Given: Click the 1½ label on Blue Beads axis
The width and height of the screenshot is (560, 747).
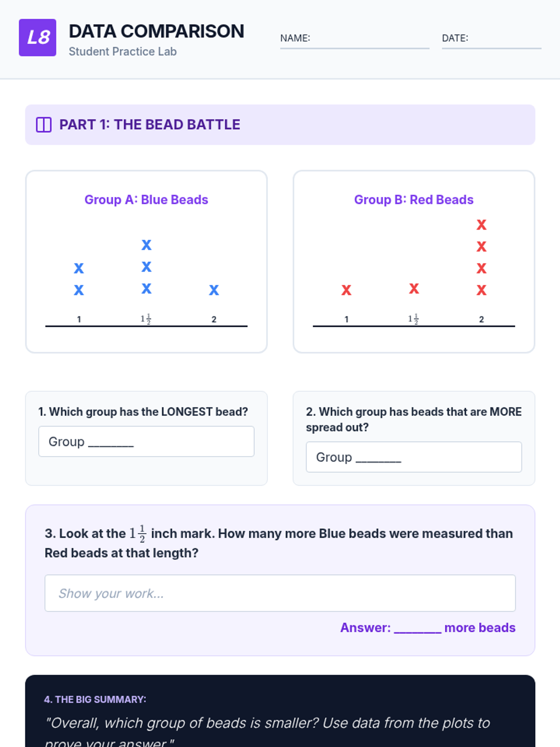Looking at the screenshot, I should [x=146, y=319].
